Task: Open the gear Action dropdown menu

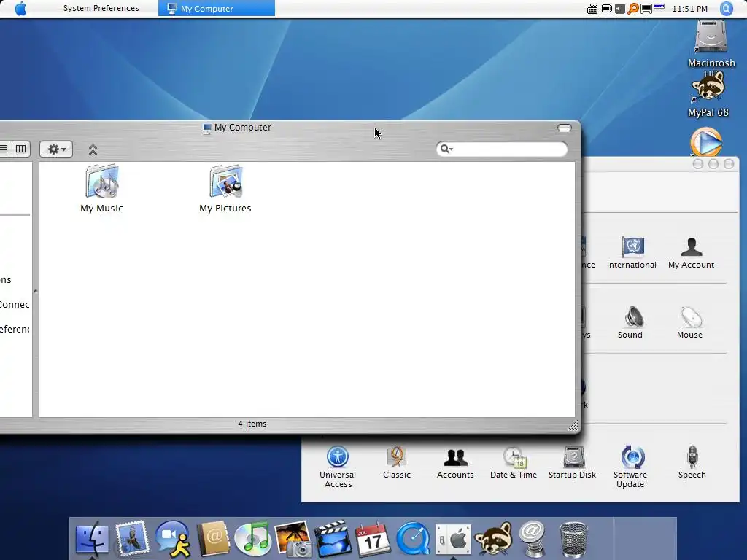Action: coord(56,149)
